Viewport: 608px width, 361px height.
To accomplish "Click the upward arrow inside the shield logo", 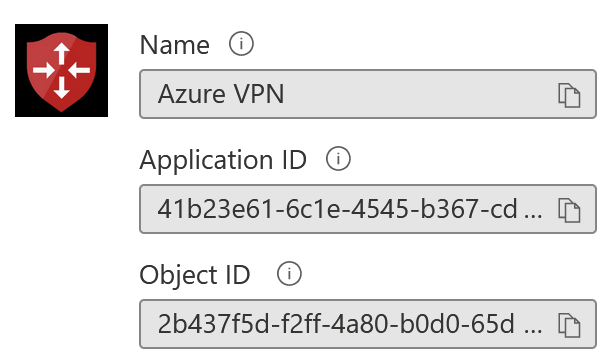I will coord(61,54).
